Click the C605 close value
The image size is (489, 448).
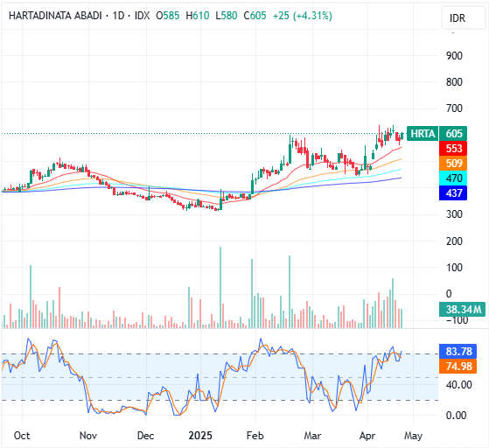(255, 16)
